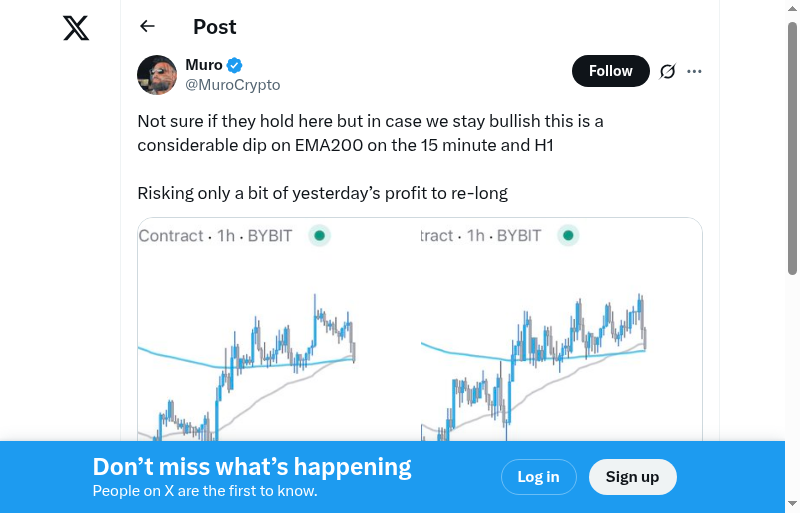
Task: Open Grok actions icon beside Follow
Action: [667, 71]
